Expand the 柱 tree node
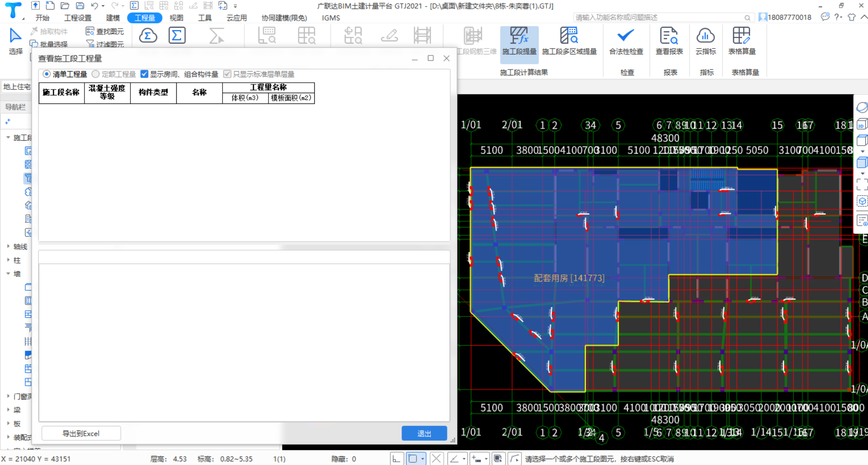 [8, 260]
